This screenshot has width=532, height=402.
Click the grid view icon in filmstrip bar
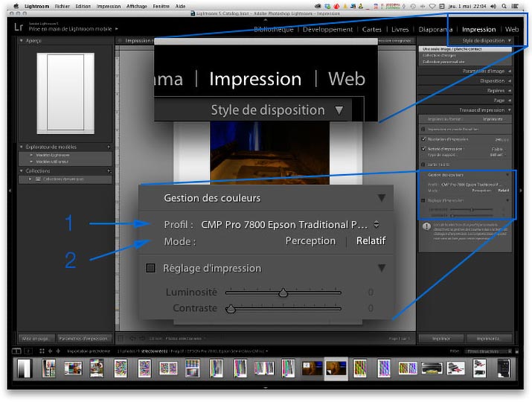[x=42, y=351]
